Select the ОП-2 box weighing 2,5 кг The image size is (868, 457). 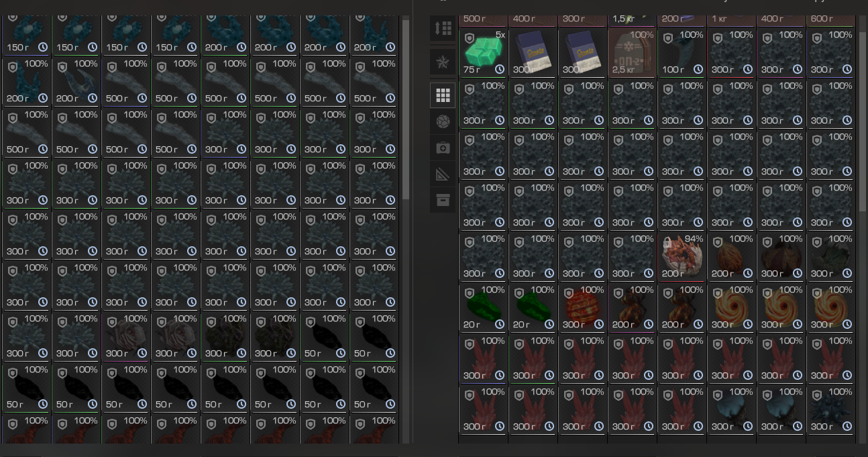633,52
